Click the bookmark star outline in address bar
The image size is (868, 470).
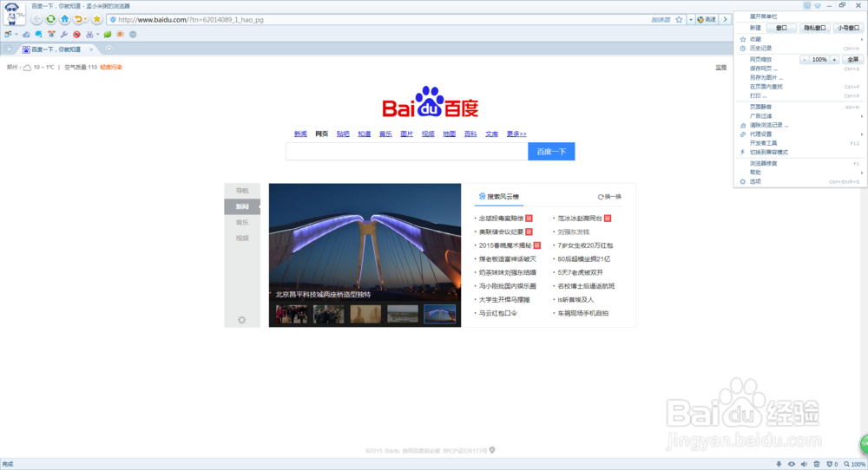point(679,19)
